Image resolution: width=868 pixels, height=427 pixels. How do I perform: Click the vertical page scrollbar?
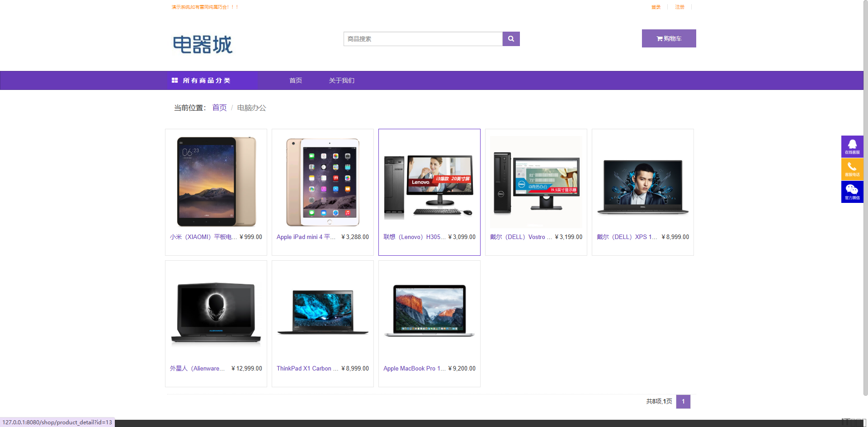click(865, 199)
